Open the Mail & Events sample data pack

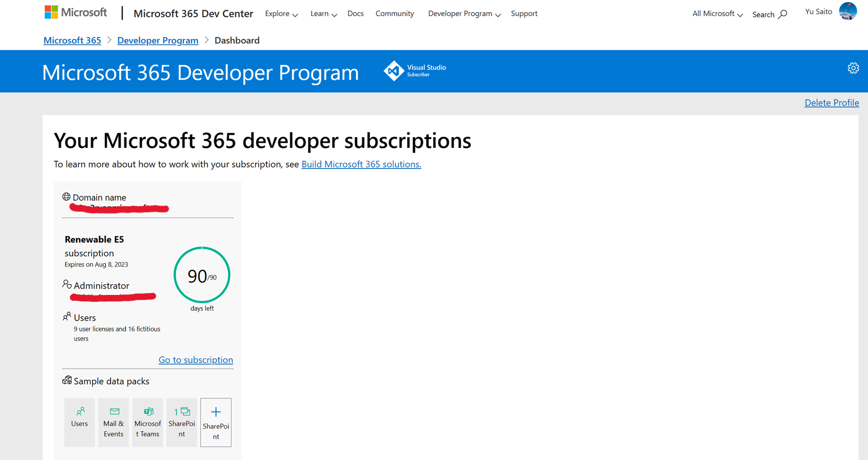point(113,422)
